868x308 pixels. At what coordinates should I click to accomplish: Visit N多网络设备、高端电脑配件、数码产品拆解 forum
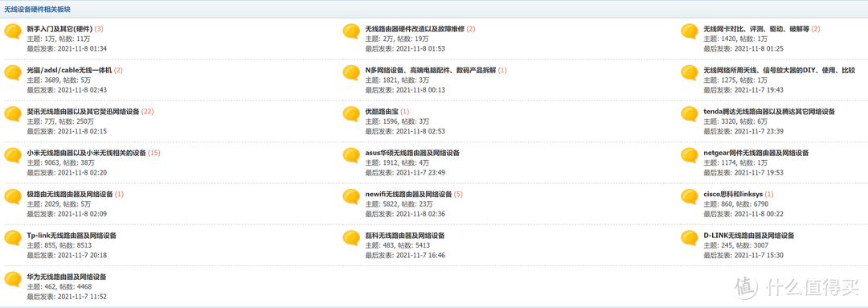pyautogui.click(x=431, y=70)
